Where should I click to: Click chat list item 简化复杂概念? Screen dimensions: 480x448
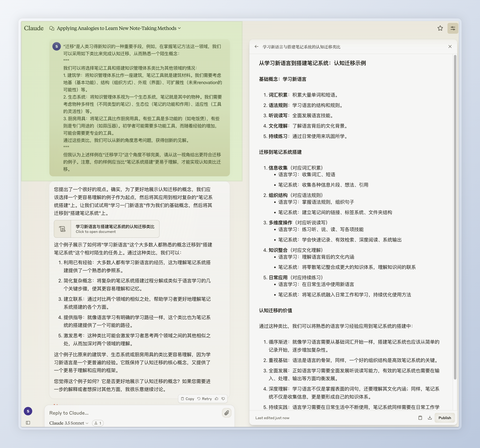[135, 285]
